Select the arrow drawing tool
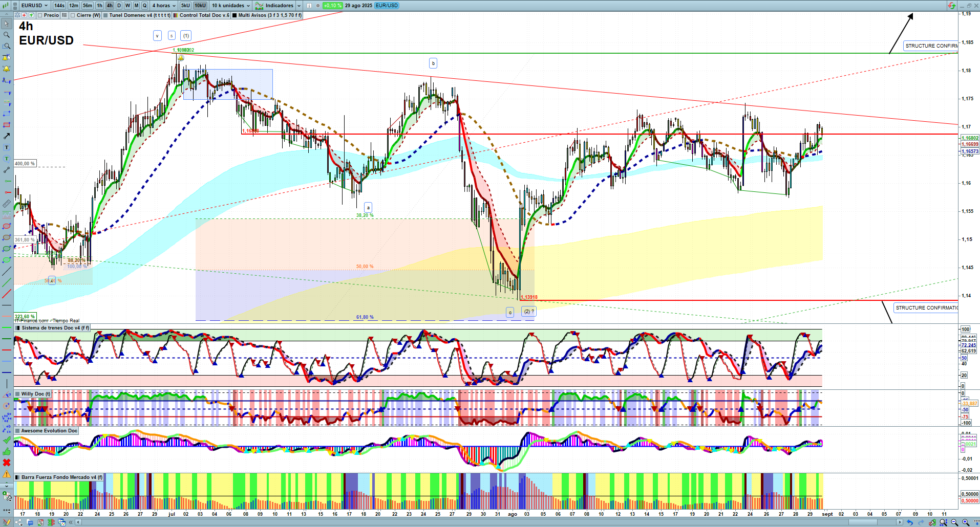 [x=7, y=136]
